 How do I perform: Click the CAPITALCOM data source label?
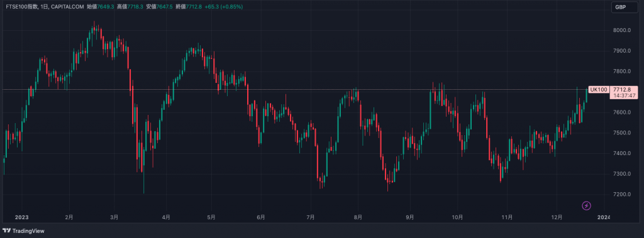tap(67, 7)
